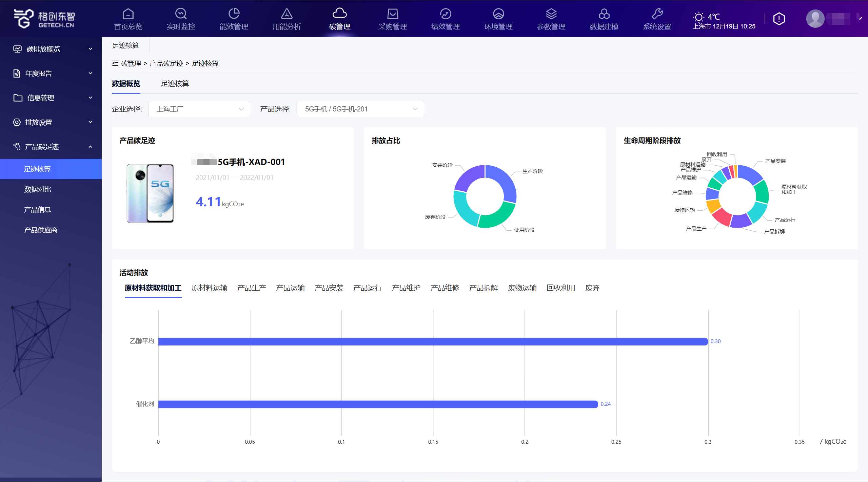The width and height of the screenshot is (868, 482).
Task: Open the 产品选择 5G手机 dropdown
Action: pyautogui.click(x=360, y=109)
